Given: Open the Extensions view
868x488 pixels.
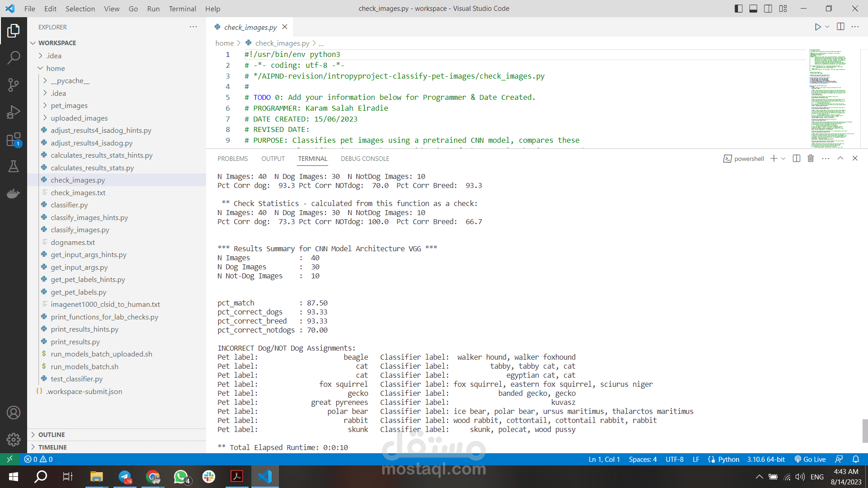Looking at the screenshot, I should pos(14,140).
